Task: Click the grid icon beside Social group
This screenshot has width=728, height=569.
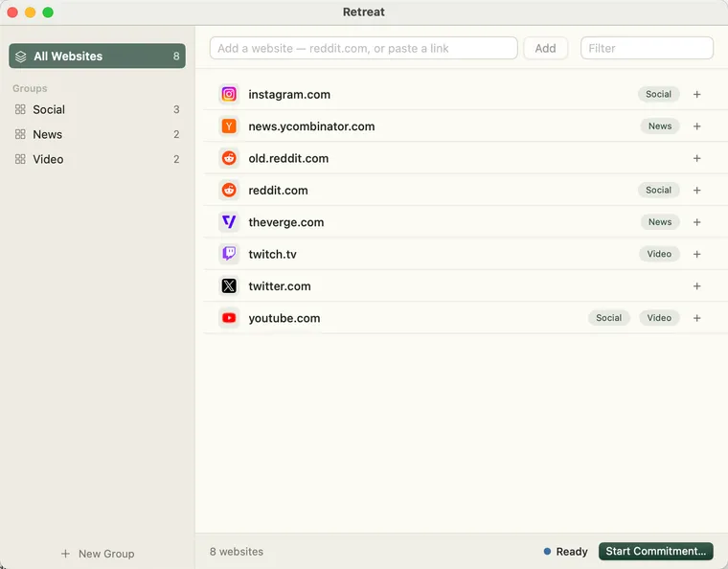Action: 20,109
